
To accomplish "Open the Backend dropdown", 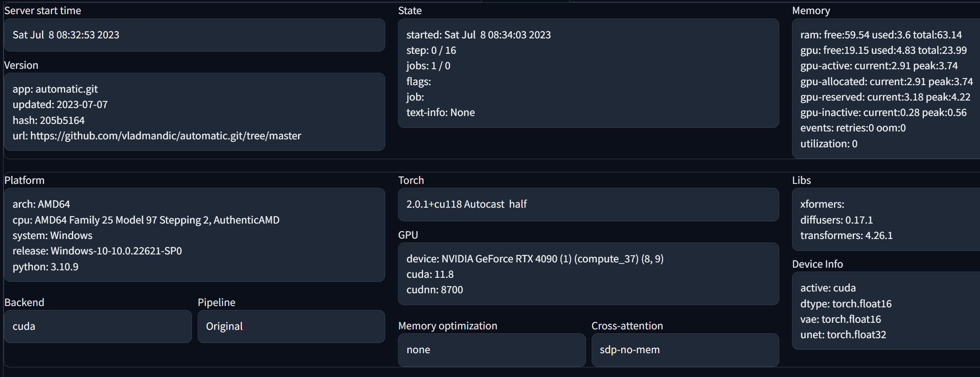I will (x=98, y=326).
